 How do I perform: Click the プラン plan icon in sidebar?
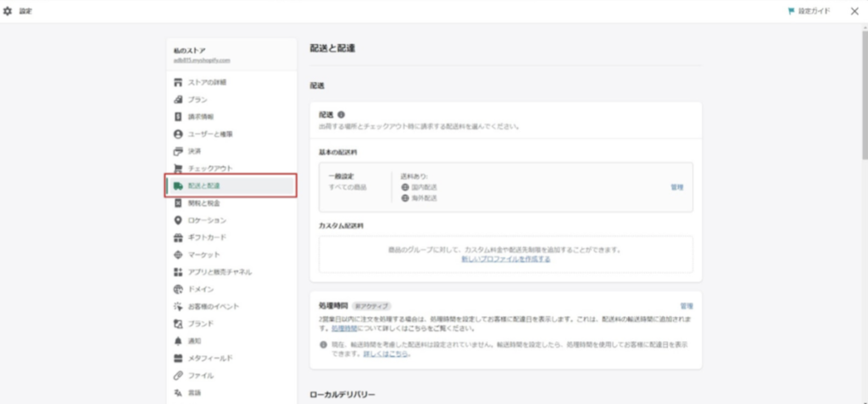pyautogui.click(x=178, y=100)
